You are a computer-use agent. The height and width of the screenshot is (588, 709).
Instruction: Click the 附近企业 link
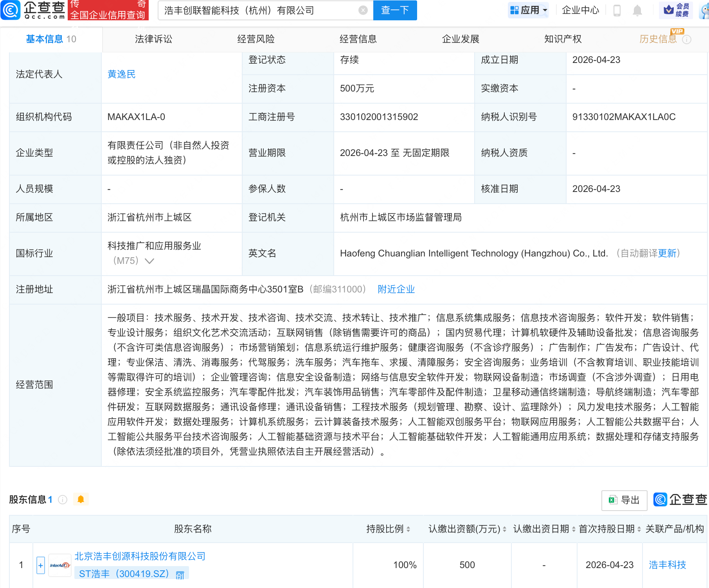pos(396,289)
